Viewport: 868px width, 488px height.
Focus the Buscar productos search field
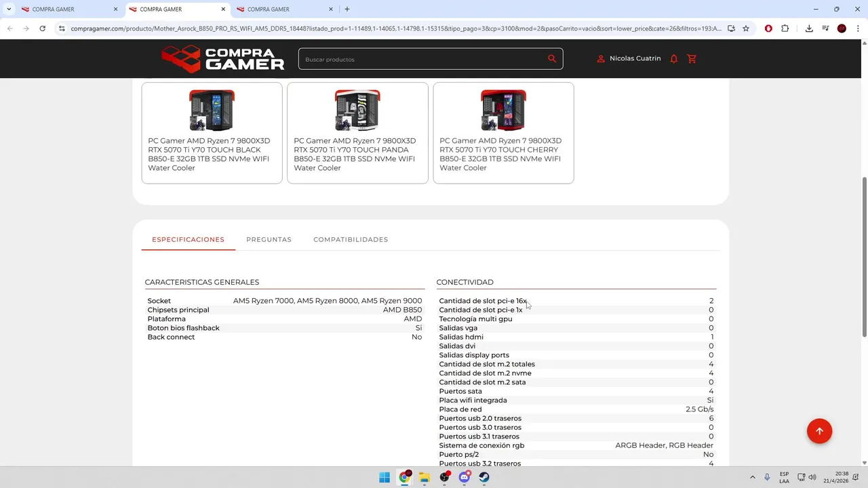tap(424, 59)
